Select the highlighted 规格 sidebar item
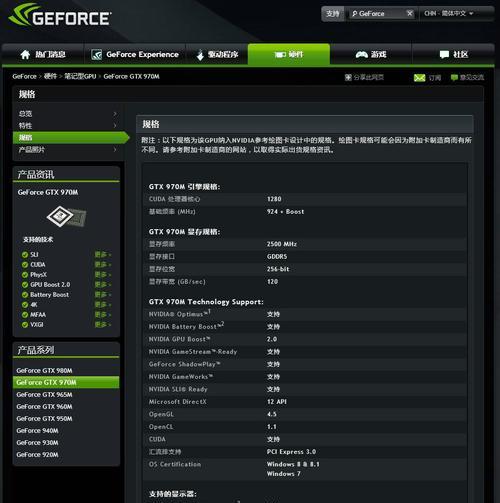Screen dimensions: 500x503 (x=71, y=138)
